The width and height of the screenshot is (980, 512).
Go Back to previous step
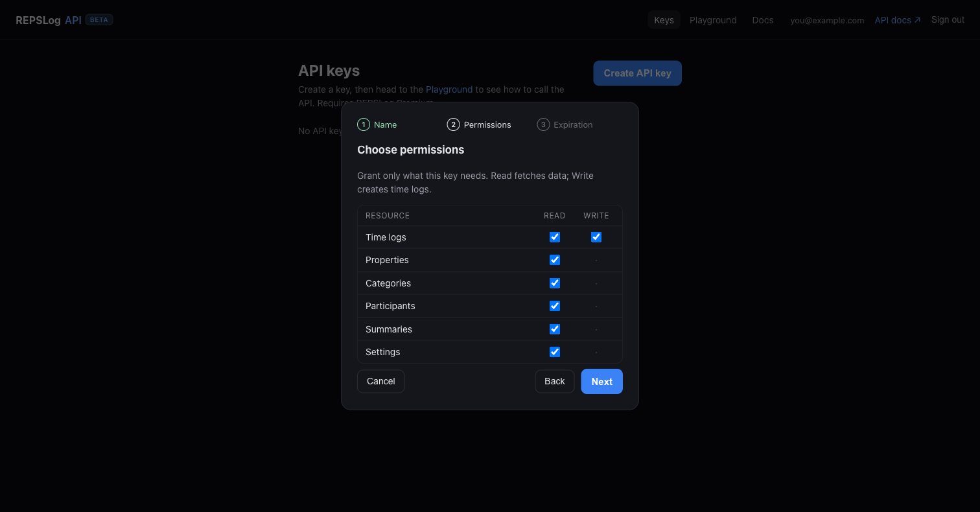(554, 381)
